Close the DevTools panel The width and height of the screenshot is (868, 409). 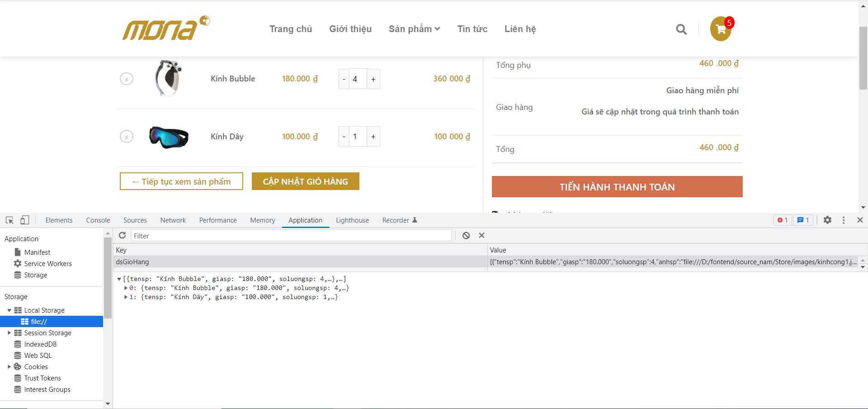pos(860,220)
